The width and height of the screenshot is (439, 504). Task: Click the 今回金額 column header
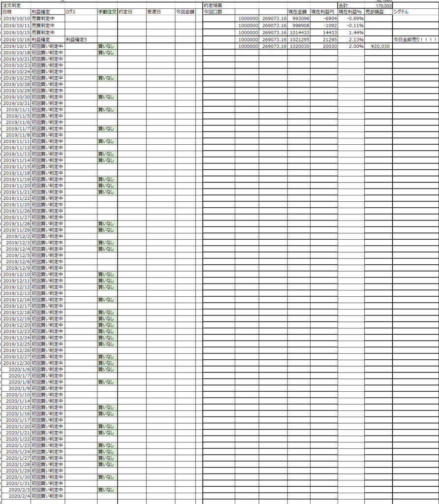[x=185, y=11]
